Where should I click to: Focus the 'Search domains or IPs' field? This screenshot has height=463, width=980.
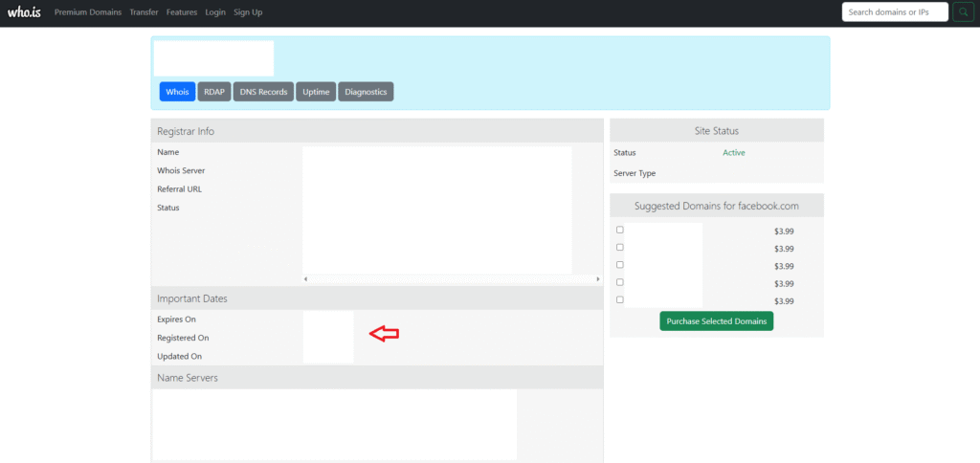click(x=895, y=12)
